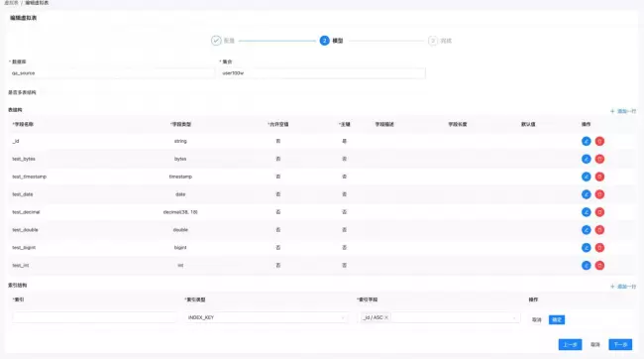The height and width of the screenshot is (359, 644).
Task: Delete the test_int field row
Action: click(x=599, y=265)
